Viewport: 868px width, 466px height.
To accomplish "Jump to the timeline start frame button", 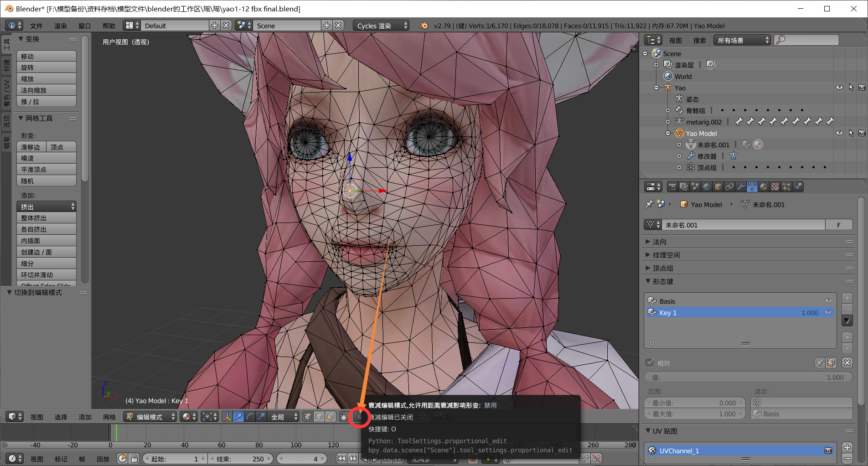I will point(341,459).
